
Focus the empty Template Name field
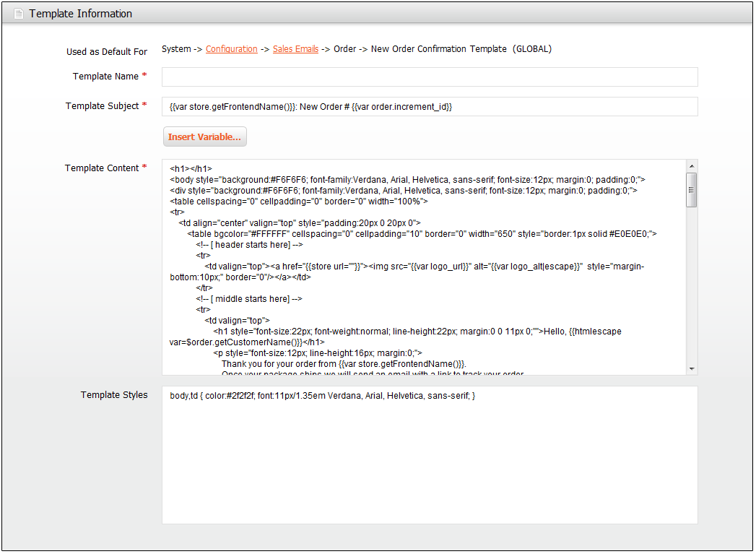point(429,77)
